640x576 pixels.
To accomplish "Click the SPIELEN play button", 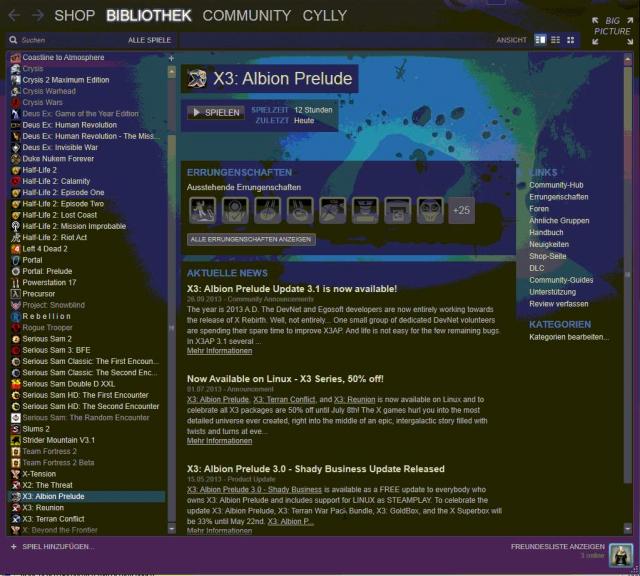I will (216, 113).
